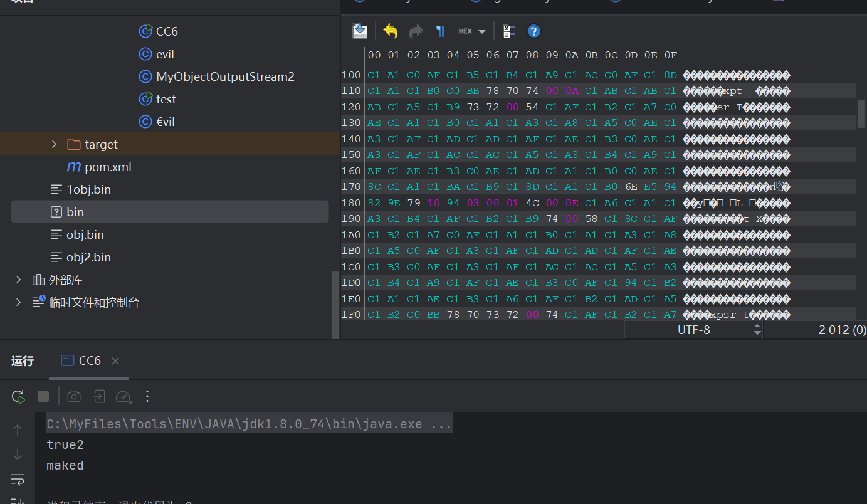This screenshot has height=504, width=867.
Task: Click the up arrow in console gutter
Action: tap(18, 430)
